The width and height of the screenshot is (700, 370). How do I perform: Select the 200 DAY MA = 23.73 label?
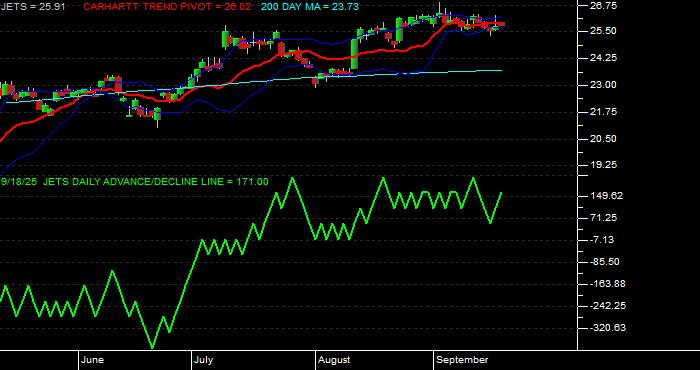tap(309, 7)
